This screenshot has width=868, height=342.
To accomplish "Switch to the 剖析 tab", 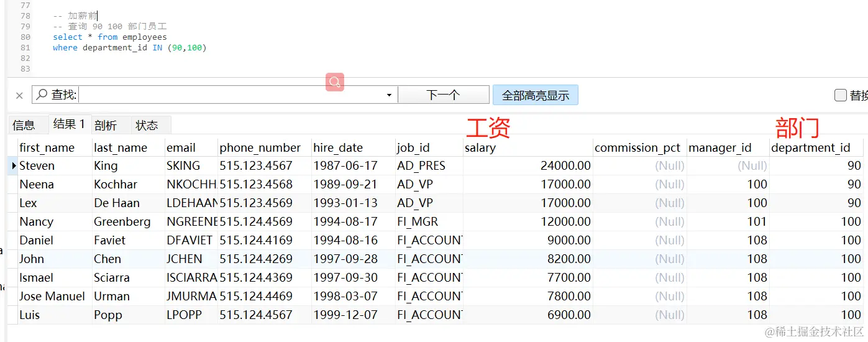I will pos(106,125).
